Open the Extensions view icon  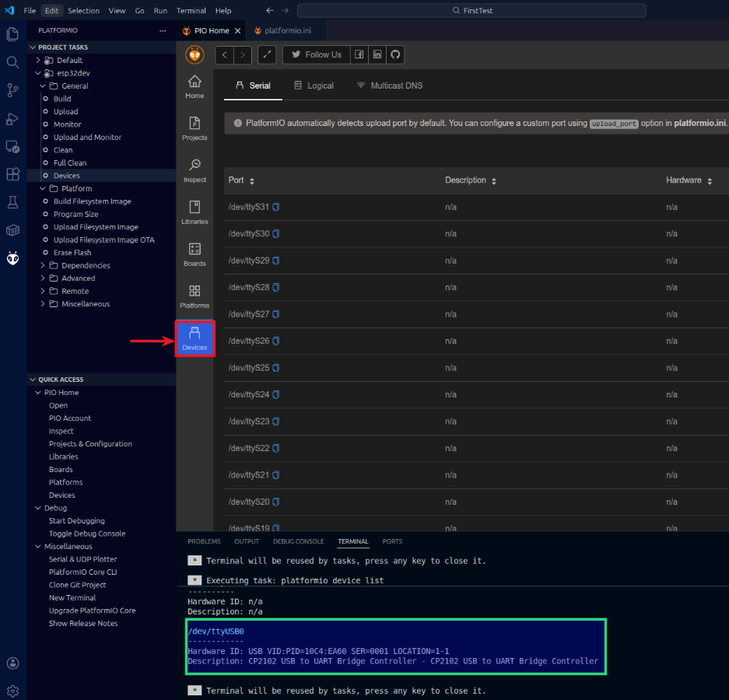12,174
